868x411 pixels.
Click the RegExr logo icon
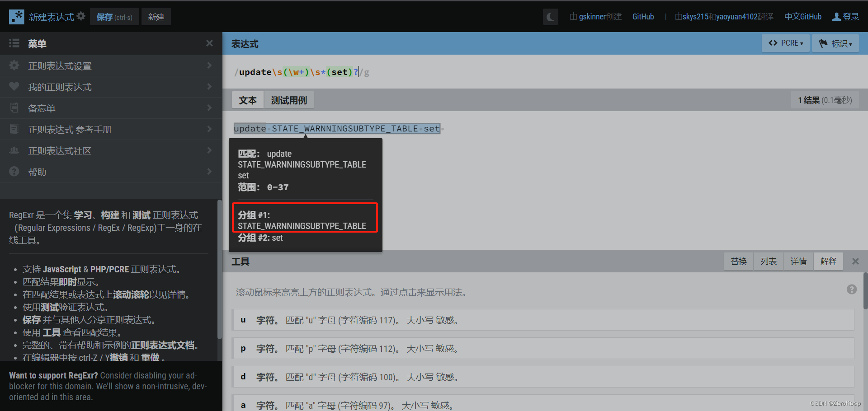click(x=17, y=17)
